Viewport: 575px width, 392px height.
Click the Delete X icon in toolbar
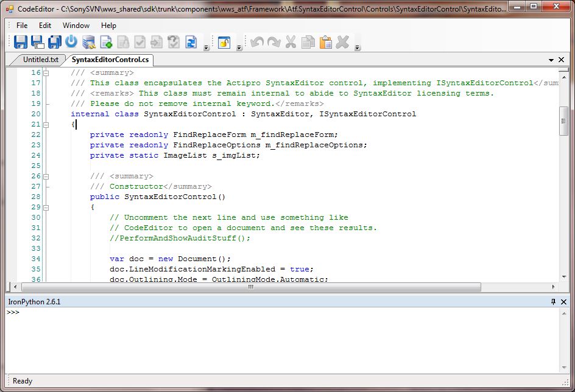coord(342,42)
